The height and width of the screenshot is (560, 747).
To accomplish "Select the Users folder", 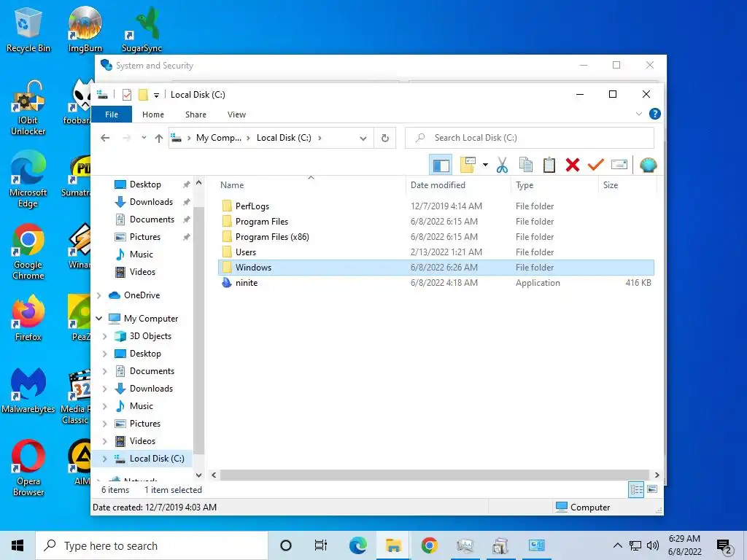I will click(x=245, y=252).
